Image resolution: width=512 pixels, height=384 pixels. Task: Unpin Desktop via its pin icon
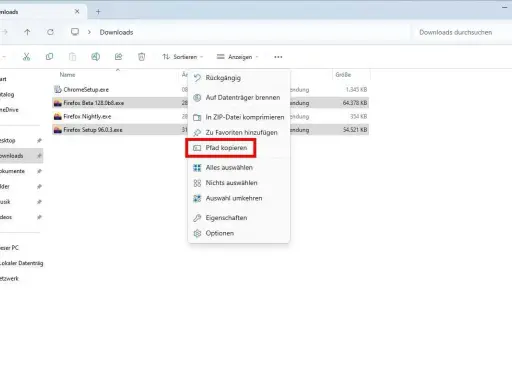click(x=39, y=140)
